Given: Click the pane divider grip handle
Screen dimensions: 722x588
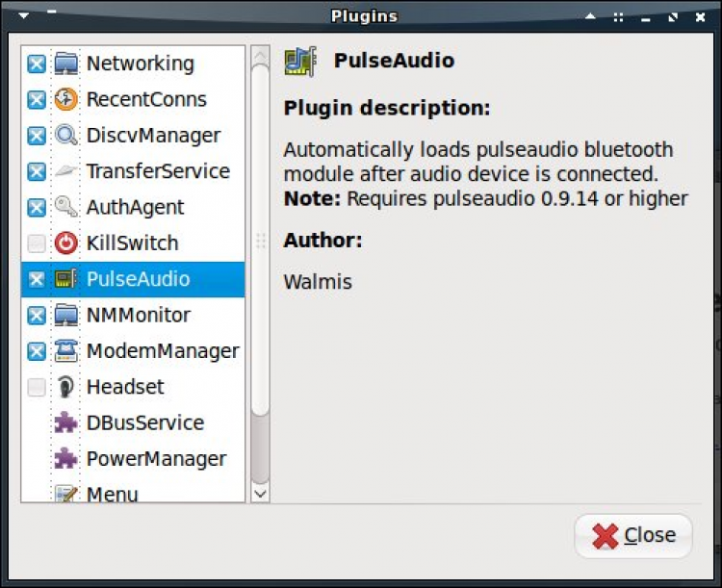Looking at the screenshot, I should (259, 241).
